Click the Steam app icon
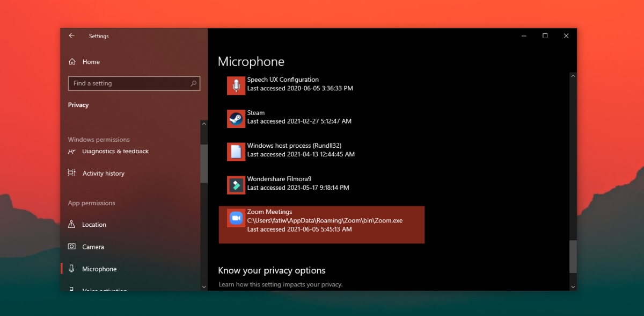This screenshot has width=644, height=316. coord(236,119)
